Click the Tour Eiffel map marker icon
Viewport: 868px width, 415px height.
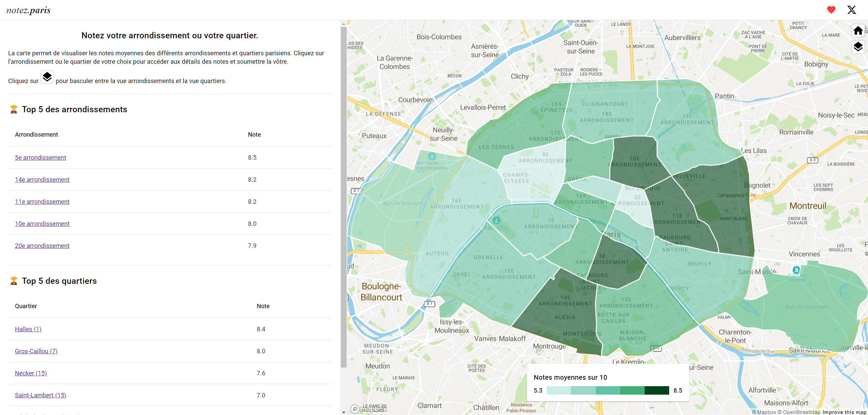pos(496,220)
